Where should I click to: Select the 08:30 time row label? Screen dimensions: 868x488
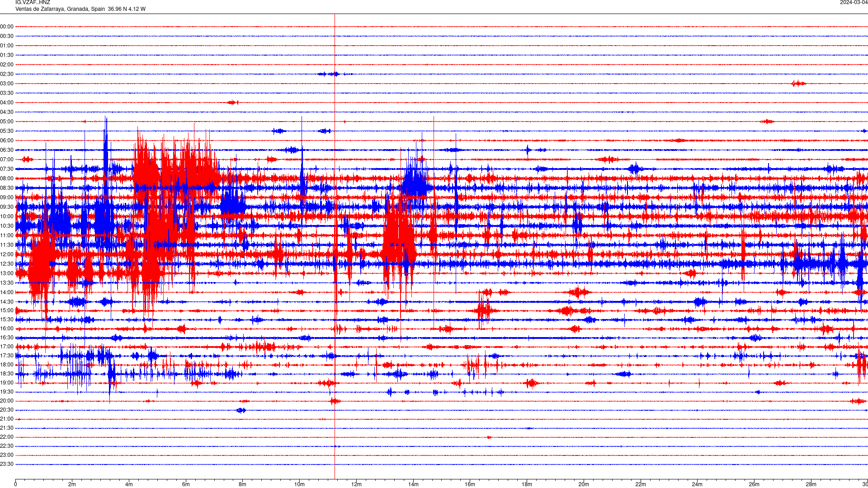click(7, 188)
